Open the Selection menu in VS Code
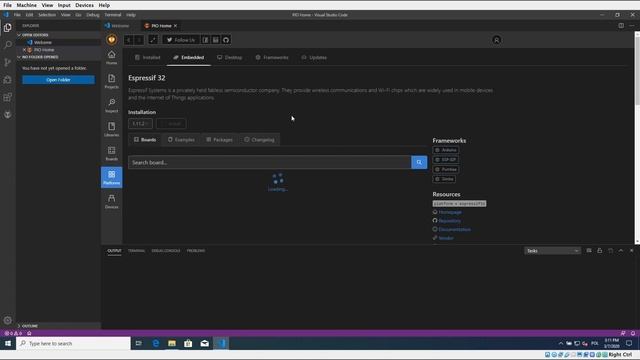Screen dimensions: 640x360 pyautogui.click(x=47, y=15)
